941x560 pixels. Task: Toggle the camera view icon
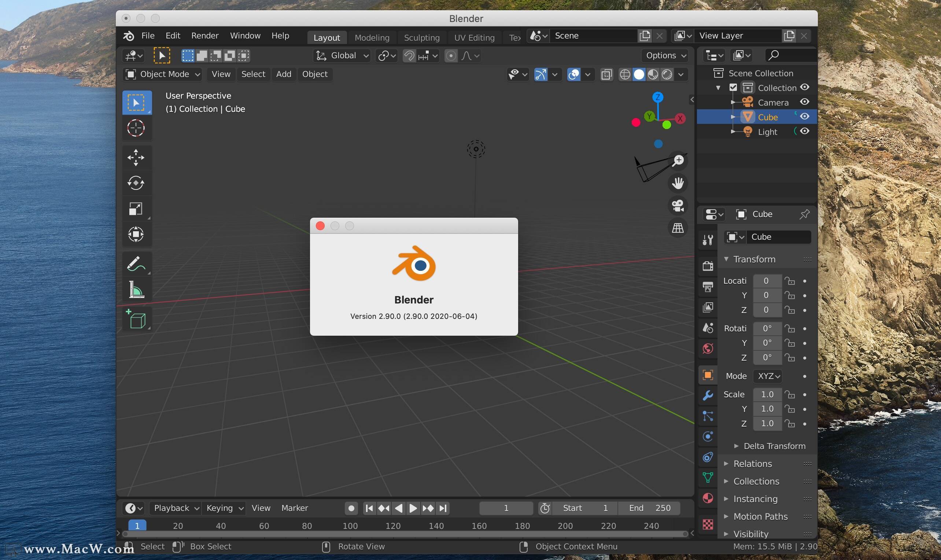[678, 206]
